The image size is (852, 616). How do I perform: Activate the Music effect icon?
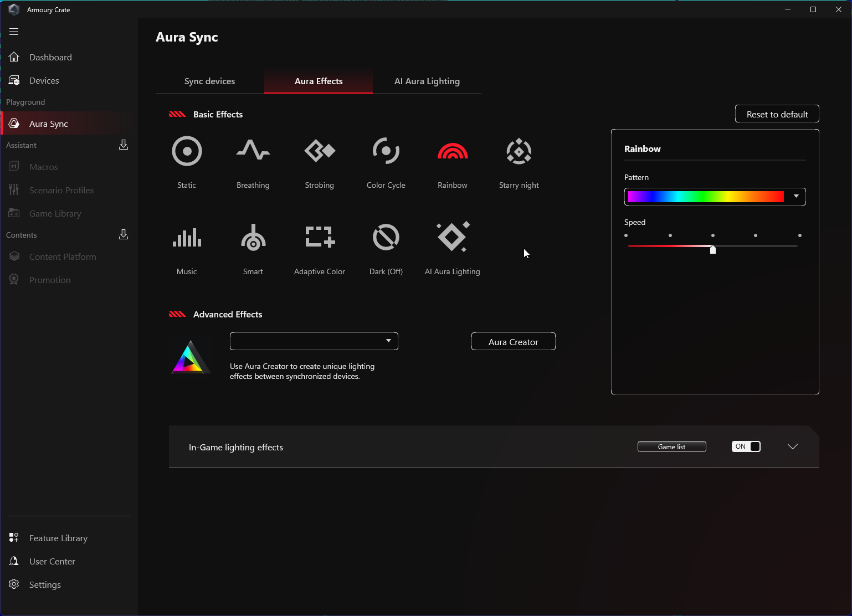click(x=187, y=237)
